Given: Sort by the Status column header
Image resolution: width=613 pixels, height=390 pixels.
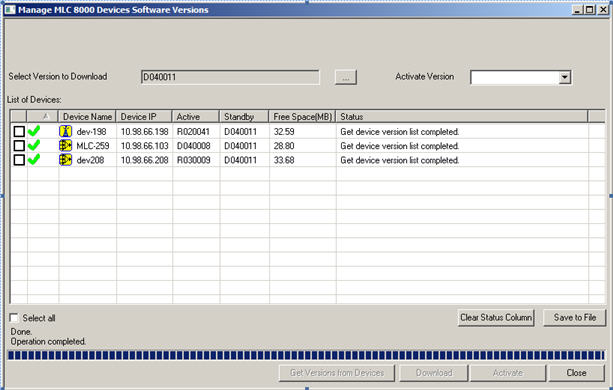Looking at the screenshot, I should [462, 116].
